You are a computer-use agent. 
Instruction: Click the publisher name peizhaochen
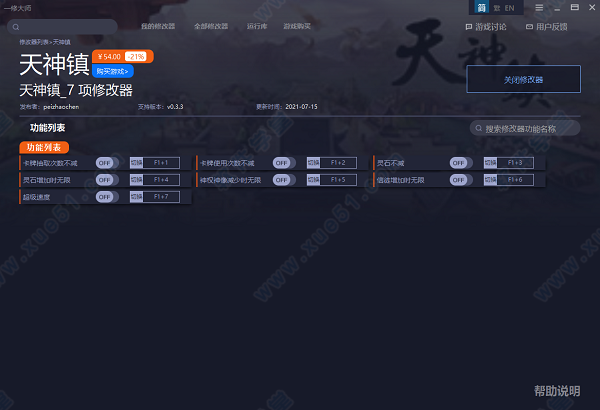tap(61, 107)
